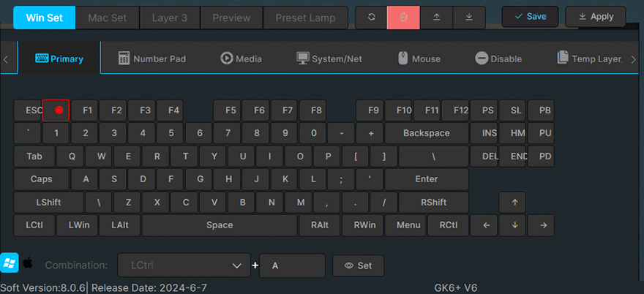Switch to the Mac Set tab
This screenshot has height=294, width=644.
[108, 18]
